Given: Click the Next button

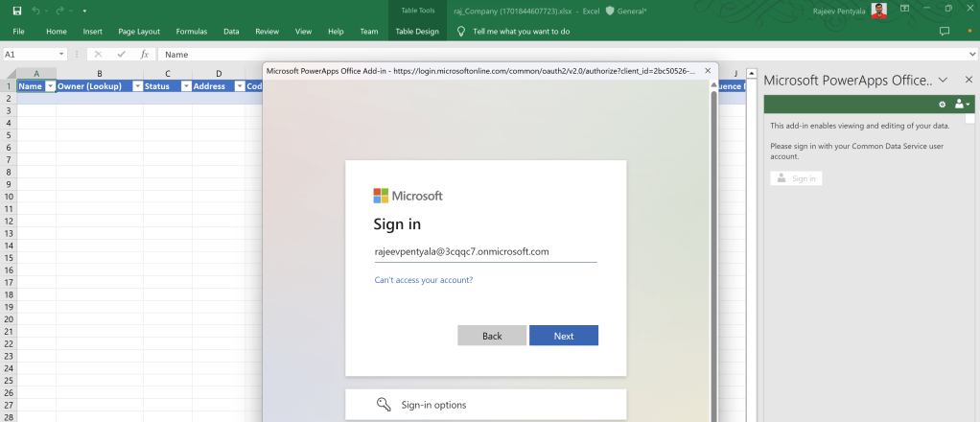Looking at the screenshot, I should pos(563,336).
